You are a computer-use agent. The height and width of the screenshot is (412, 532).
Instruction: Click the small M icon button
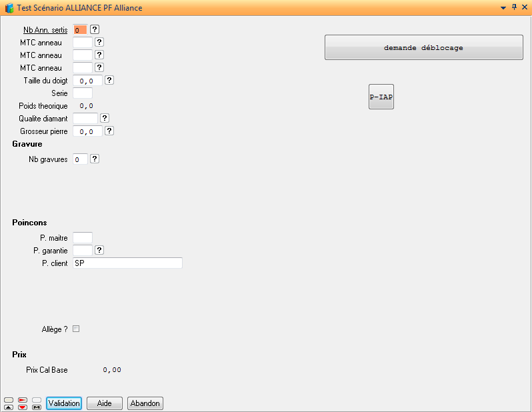(37, 407)
